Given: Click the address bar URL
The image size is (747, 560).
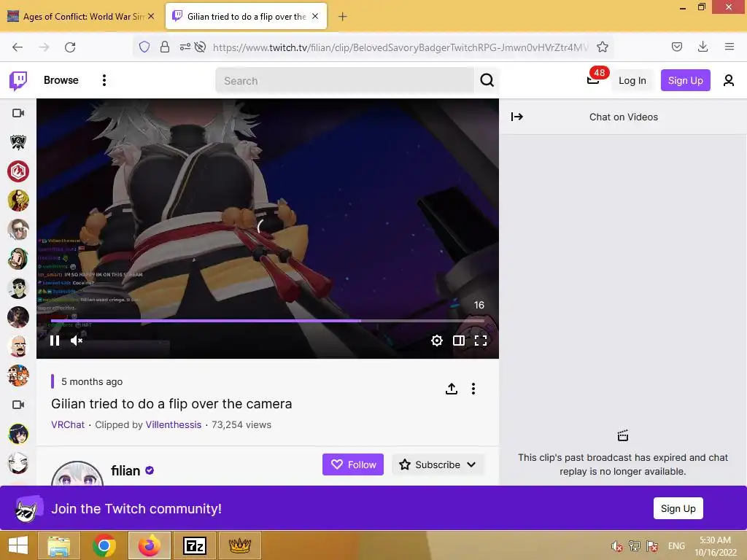Looking at the screenshot, I should pos(400,47).
